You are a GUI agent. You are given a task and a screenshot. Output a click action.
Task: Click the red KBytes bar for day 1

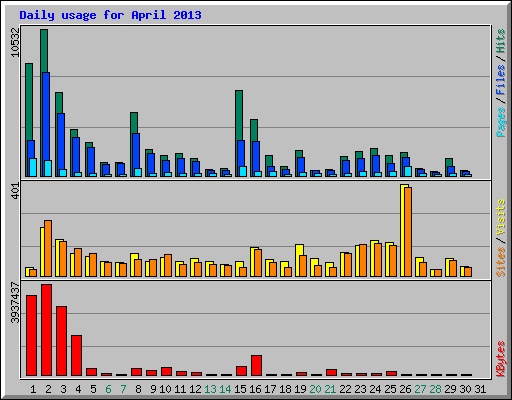[x=31, y=335]
